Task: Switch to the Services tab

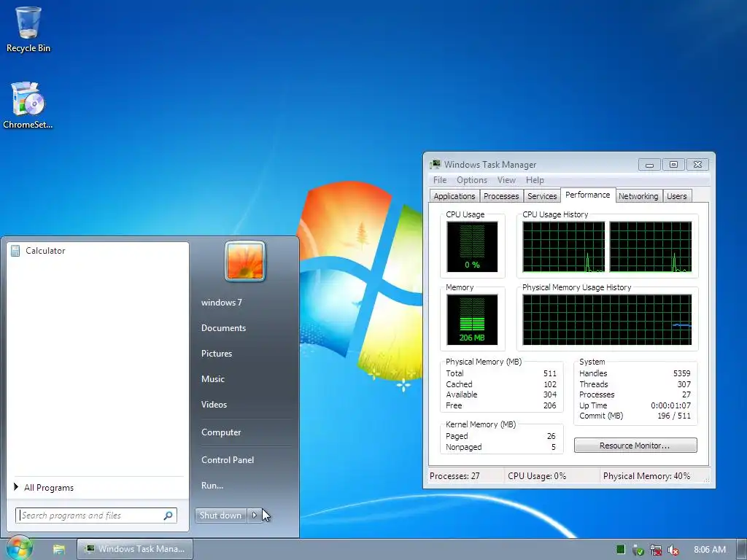Action: 542,196
